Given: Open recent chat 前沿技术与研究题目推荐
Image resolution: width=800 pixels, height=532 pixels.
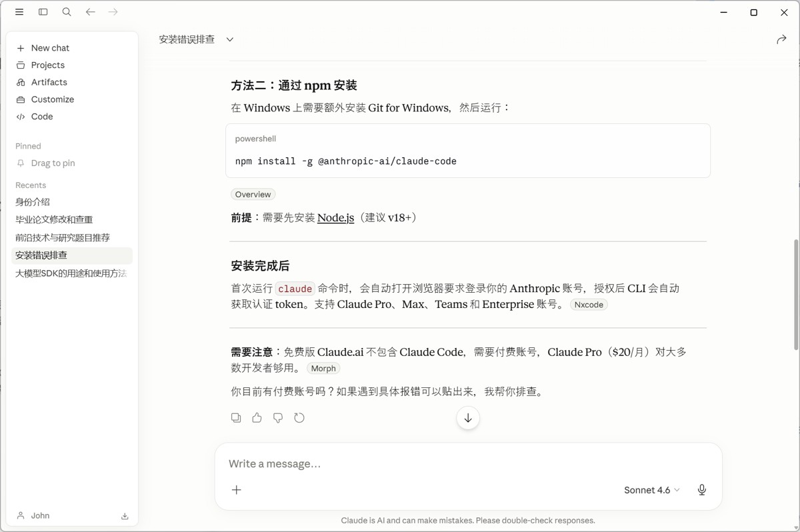Looking at the screenshot, I should (x=72, y=237).
